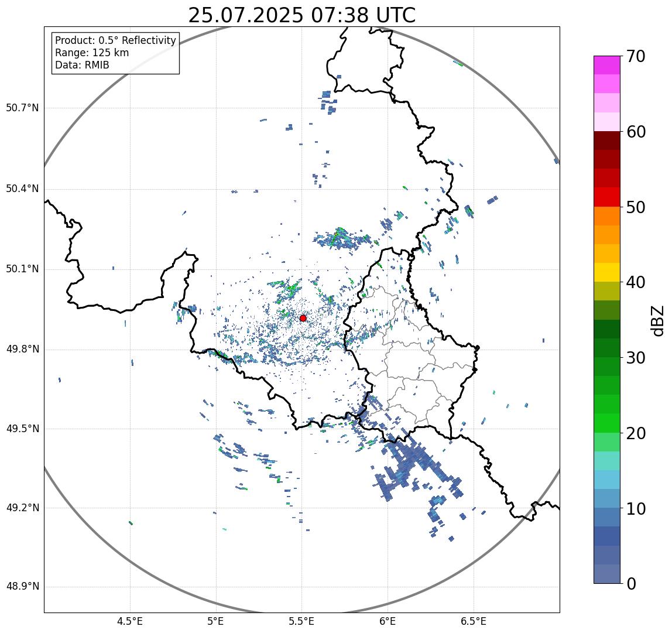This screenshot has height=633, width=672.
Task: Select the orange colorbar swatch just below 50
Action: (607, 216)
